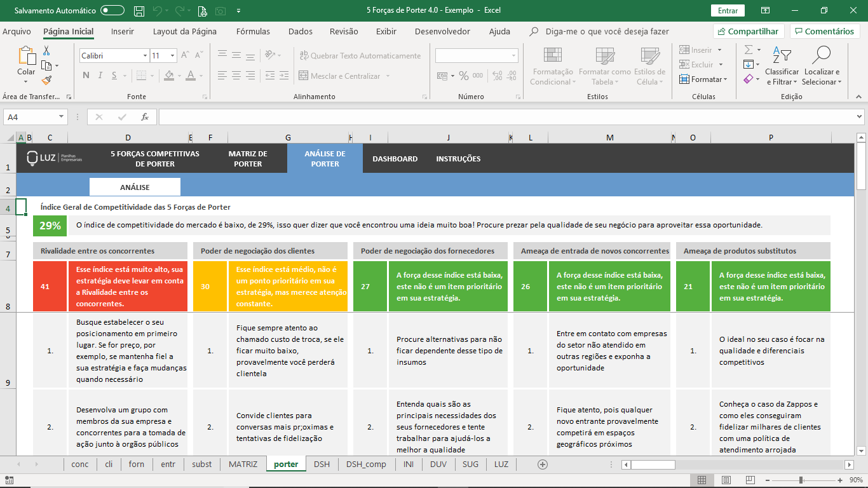Screen dimensions: 868x488
Task: Open the Arquivo menu
Action: tap(17, 31)
